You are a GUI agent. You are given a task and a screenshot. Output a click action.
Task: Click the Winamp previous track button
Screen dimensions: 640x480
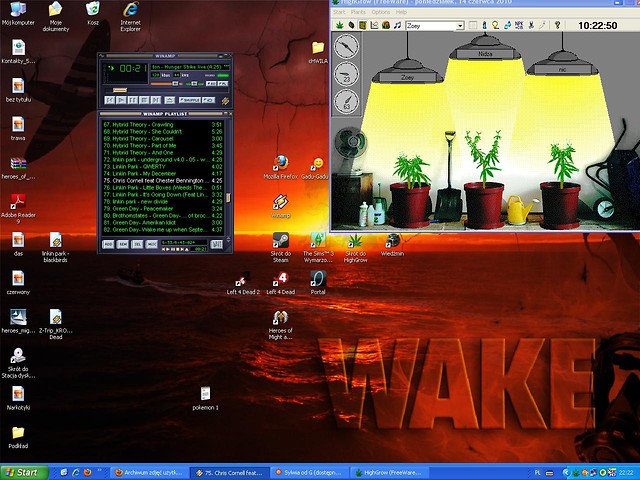(x=109, y=100)
